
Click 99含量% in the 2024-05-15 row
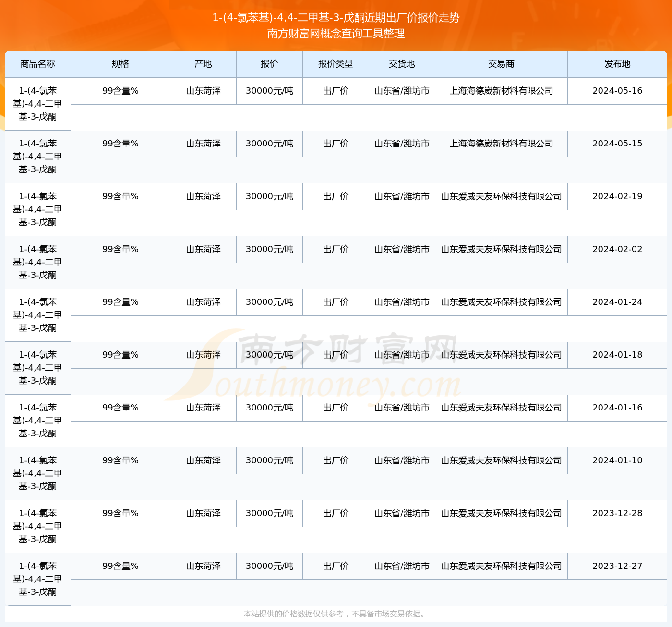tap(120, 144)
